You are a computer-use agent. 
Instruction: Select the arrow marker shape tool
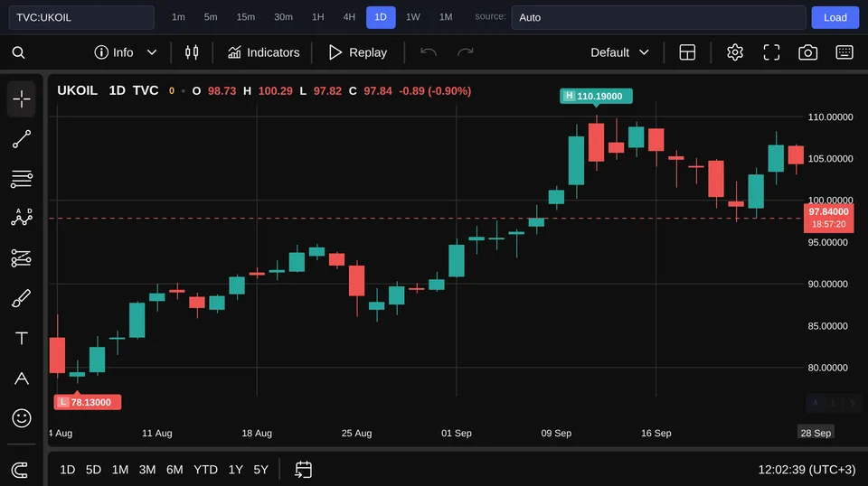click(x=22, y=379)
